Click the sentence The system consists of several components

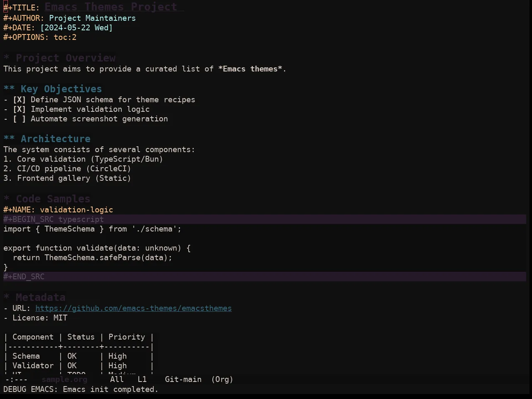point(99,150)
